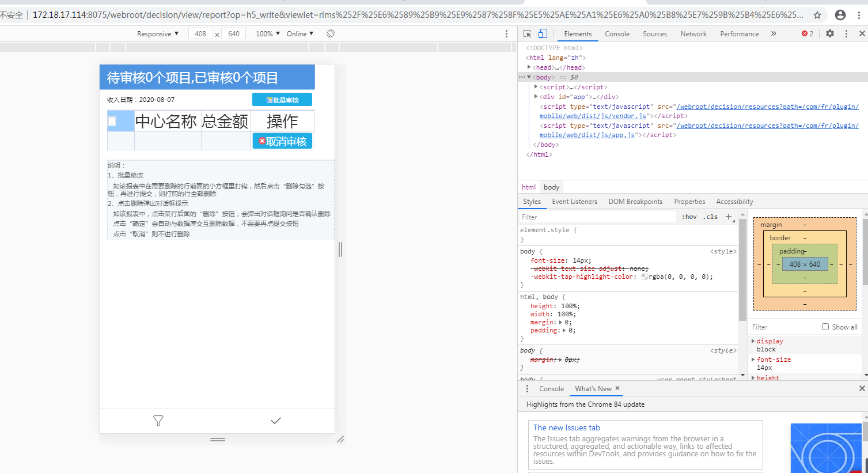Click the viewport height field

pos(234,34)
